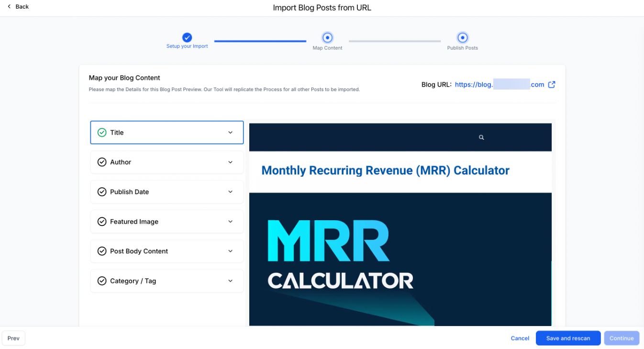Click the Featured Image row label
The height and width of the screenshot is (349, 644).
click(x=134, y=222)
